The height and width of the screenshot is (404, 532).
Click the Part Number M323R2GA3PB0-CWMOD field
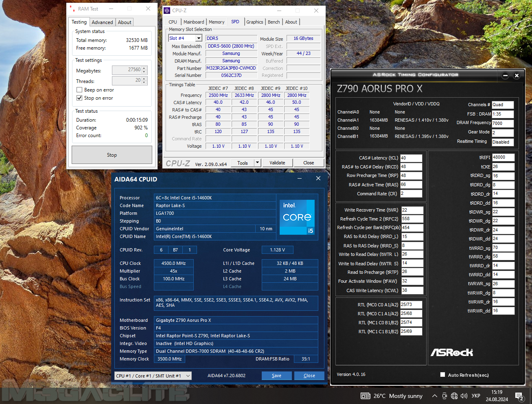point(231,68)
